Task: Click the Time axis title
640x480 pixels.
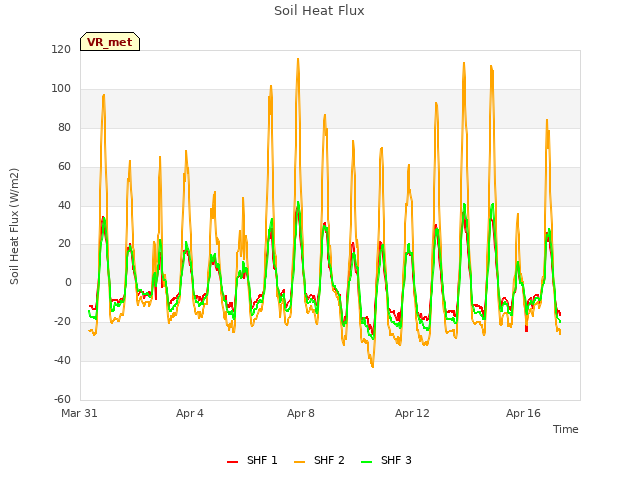Action: (566, 429)
